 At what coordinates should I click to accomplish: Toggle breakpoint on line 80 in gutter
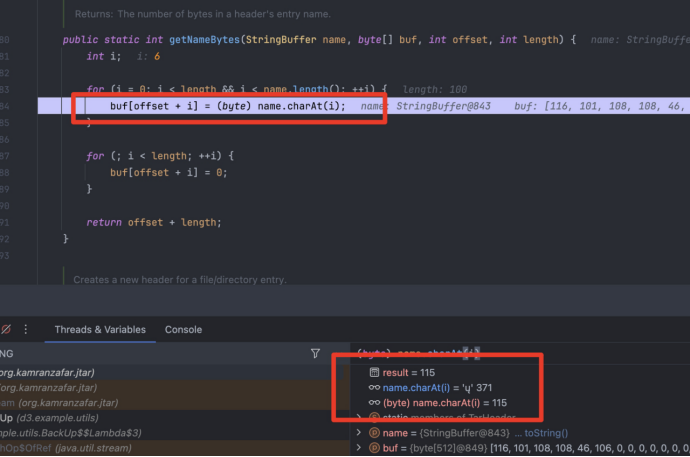[8, 39]
